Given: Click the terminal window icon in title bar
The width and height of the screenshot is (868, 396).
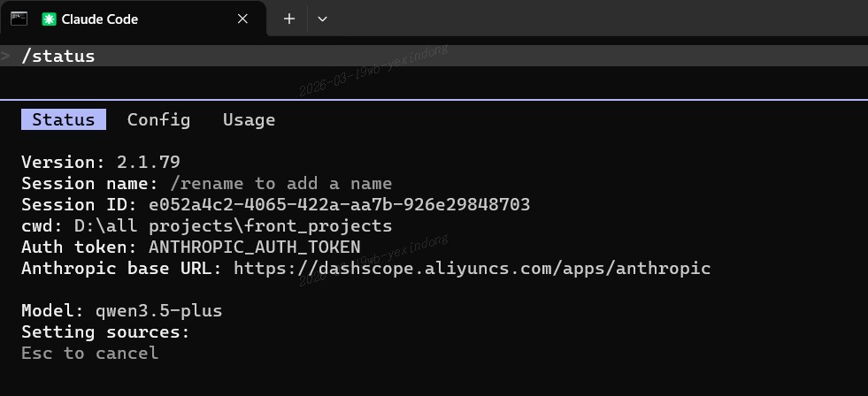Looking at the screenshot, I should 19,19.
